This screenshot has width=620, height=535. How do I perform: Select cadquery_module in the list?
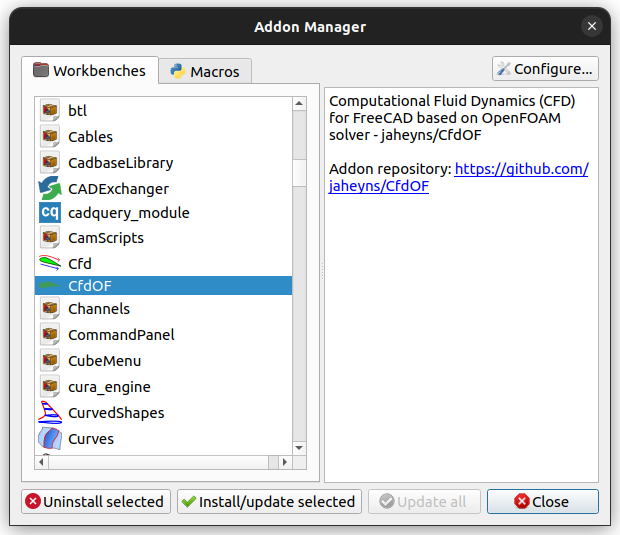point(163,213)
